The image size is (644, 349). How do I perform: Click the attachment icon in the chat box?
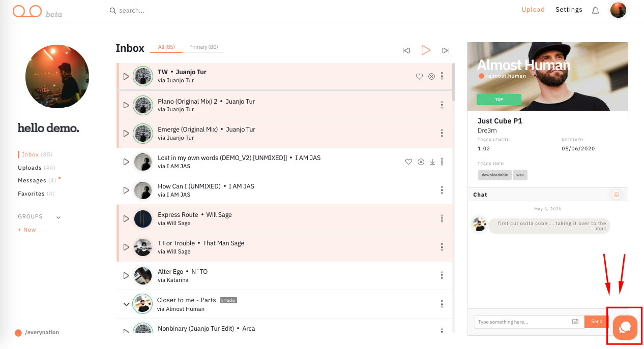pos(575,322)
